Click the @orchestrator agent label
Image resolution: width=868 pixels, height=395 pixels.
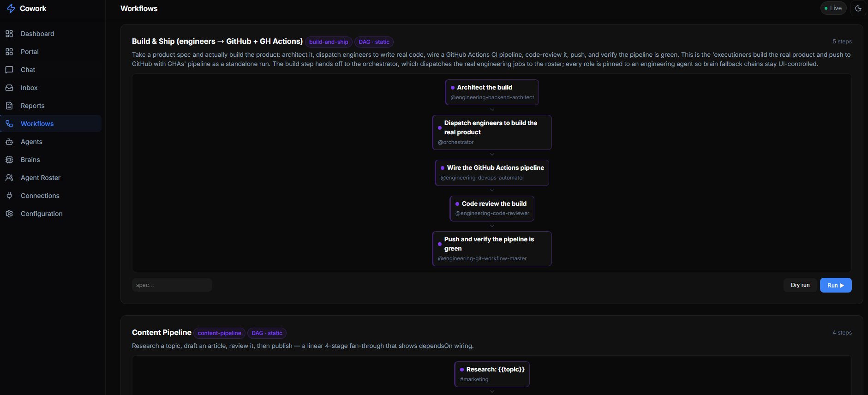pyautogui.click(x=456, y=142)
